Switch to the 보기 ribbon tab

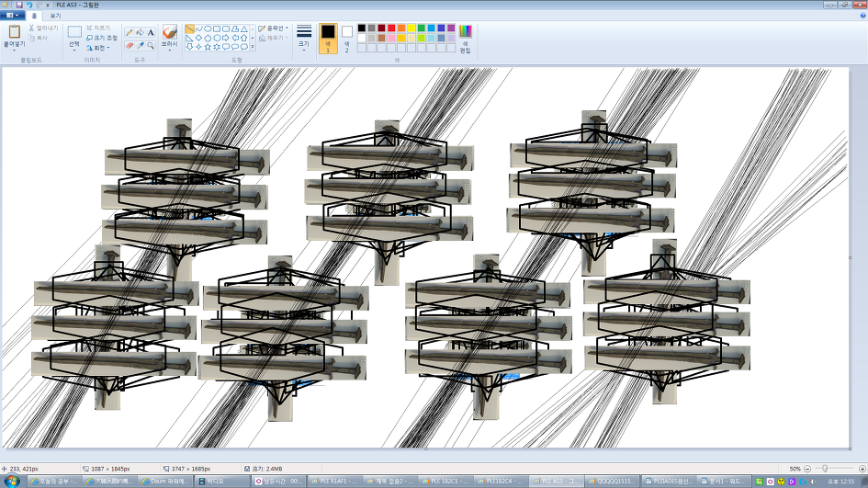[x=56, y=16]
